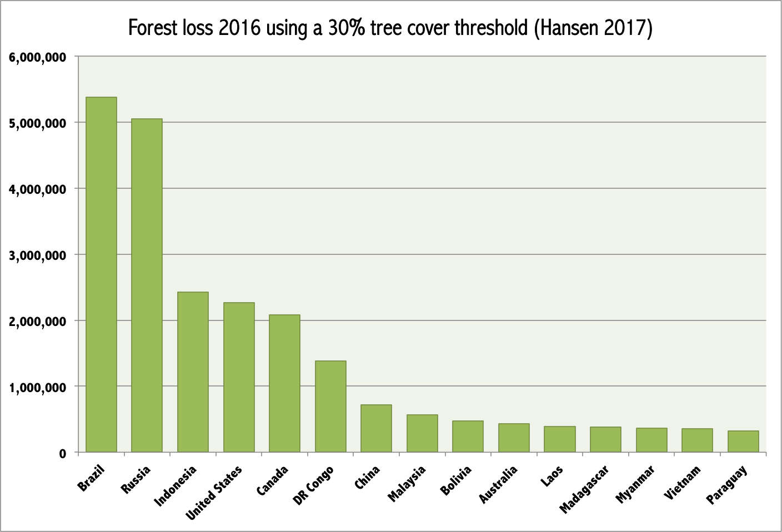Select the DR Congo axis label

coord(313,485)
